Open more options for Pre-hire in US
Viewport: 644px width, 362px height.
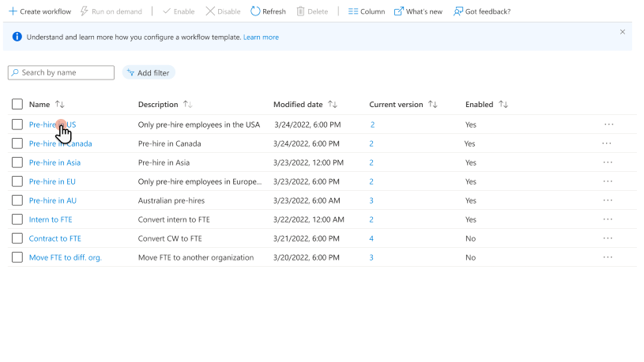[609, 124]
